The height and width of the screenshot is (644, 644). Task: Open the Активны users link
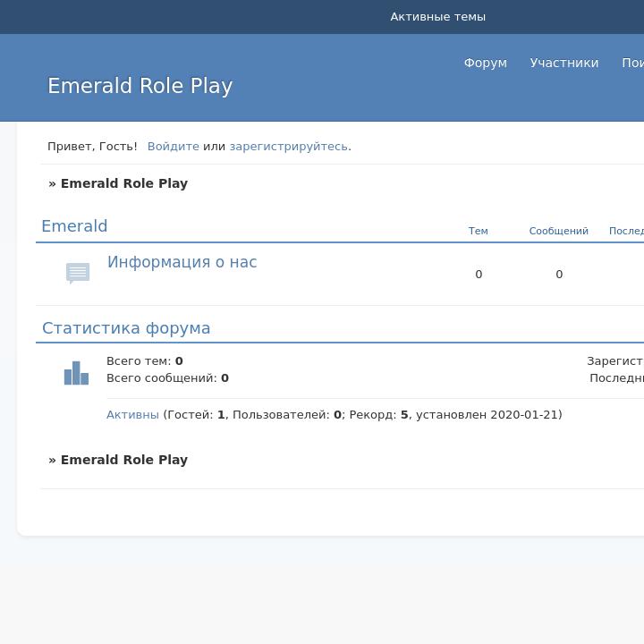point(132,415)
